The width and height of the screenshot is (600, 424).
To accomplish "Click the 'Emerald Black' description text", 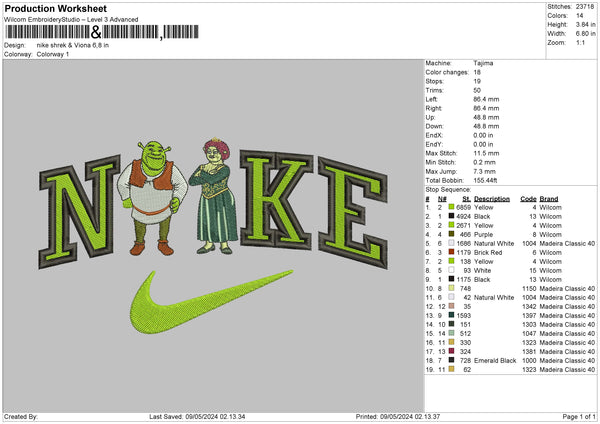I will [x=495, y=360].
